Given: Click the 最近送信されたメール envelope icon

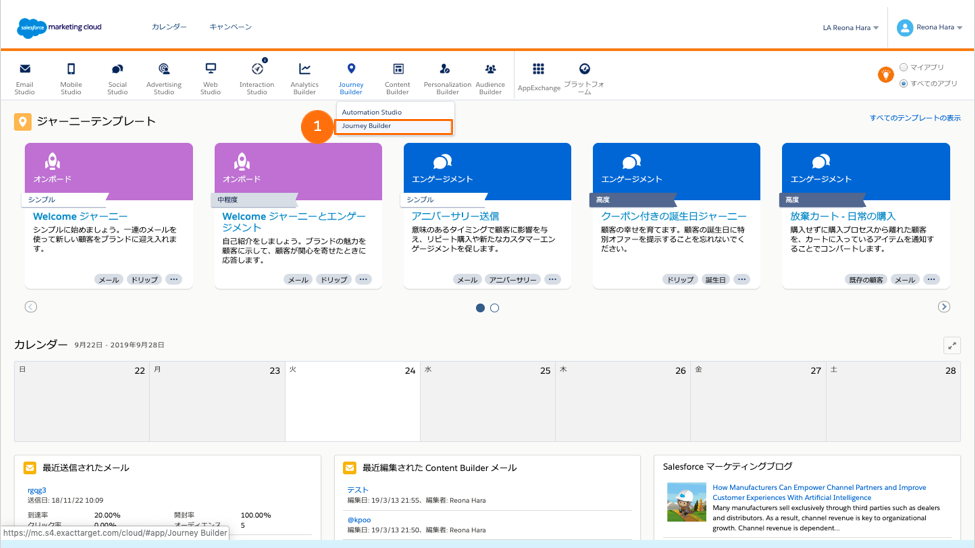Looking at the screenshot, I should [x=29, y=468].
